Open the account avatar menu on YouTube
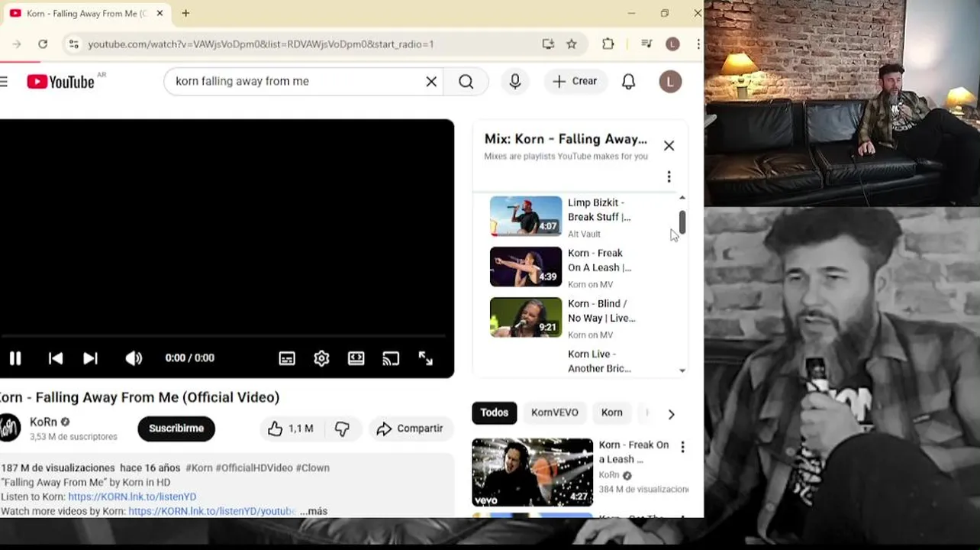The width and height of the screenshot is (980, 550). pyautogui.click(x=670, y=82)
